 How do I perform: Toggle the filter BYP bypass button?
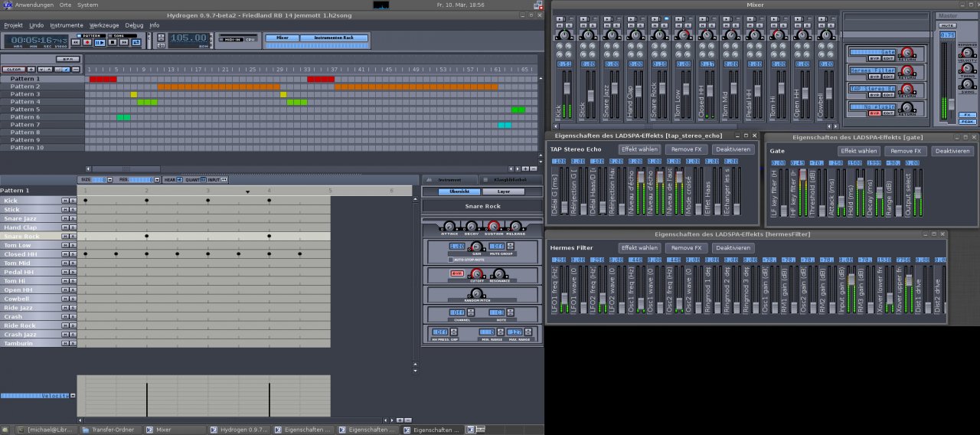[x=458, y=273]
